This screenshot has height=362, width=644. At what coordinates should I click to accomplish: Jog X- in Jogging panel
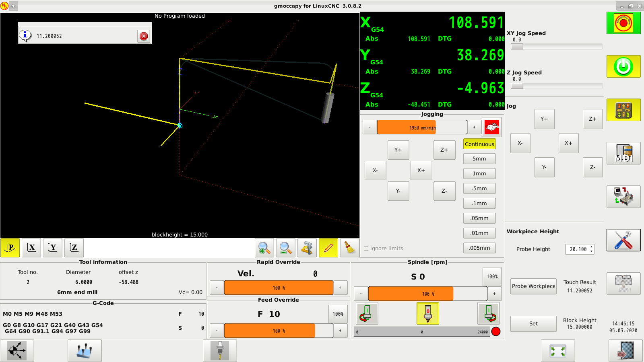(x=376, y=171)
